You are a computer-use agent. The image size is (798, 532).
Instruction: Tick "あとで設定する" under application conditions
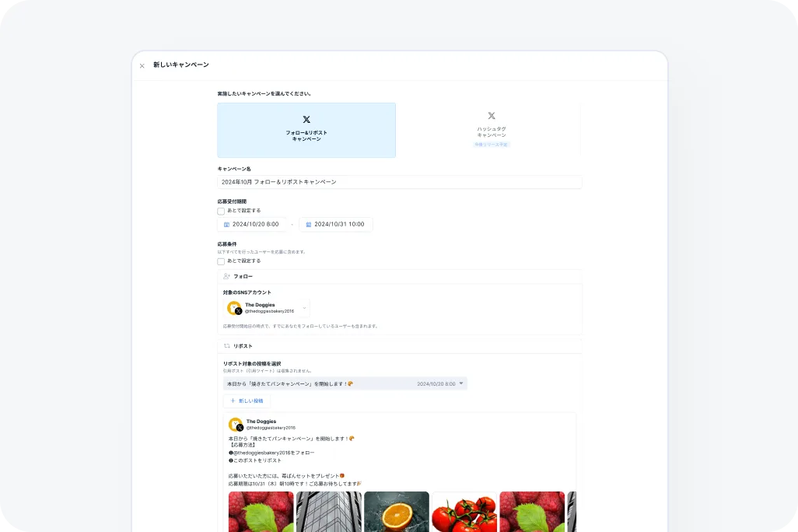[221, 261]
